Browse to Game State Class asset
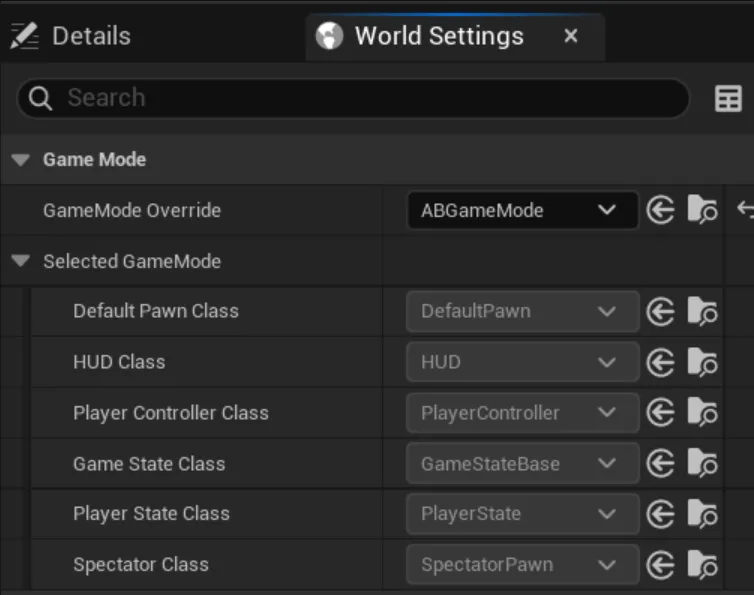Viewport: 754px width, 595px height. [703, 464]
